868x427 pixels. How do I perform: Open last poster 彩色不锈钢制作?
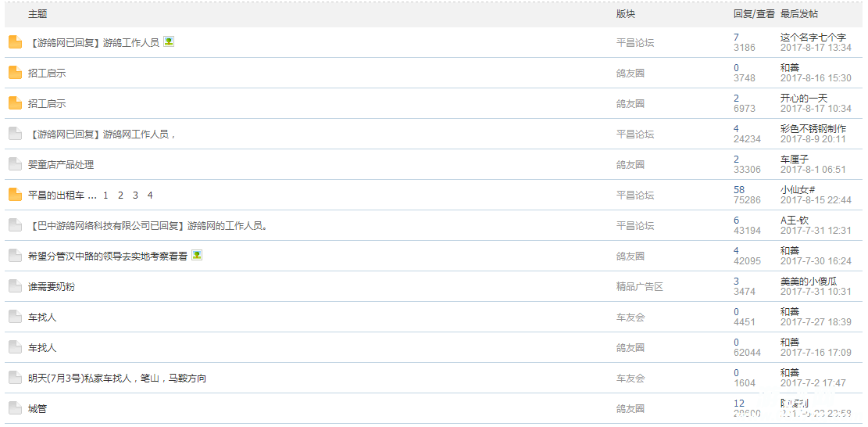point(813,129)
